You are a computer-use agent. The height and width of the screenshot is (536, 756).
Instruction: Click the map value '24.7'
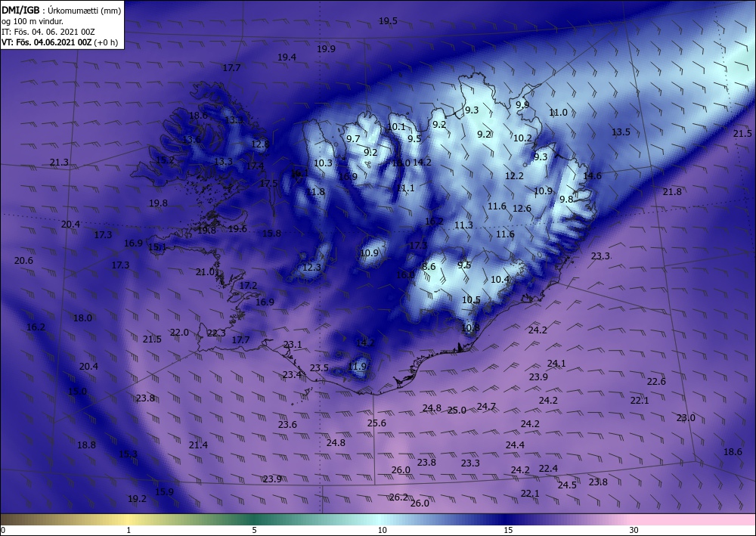(x=486, y=407)
